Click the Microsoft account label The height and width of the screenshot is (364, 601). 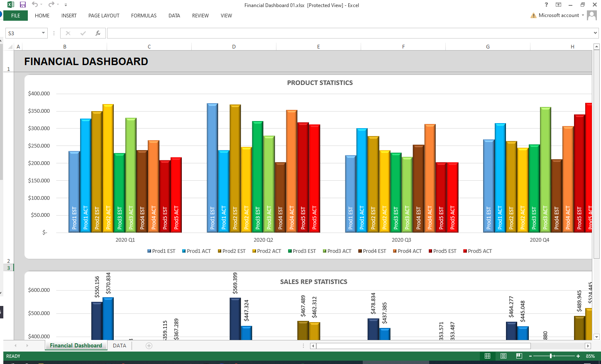tap(559, 15)
